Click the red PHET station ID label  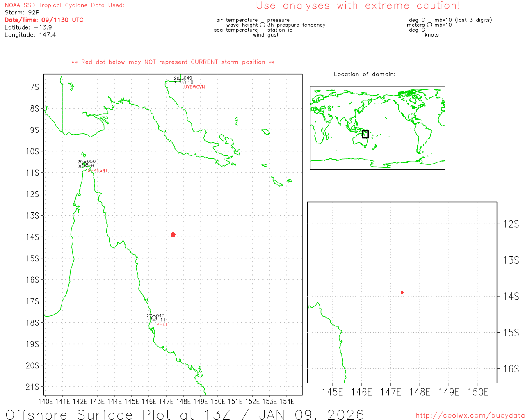[162, 324]
